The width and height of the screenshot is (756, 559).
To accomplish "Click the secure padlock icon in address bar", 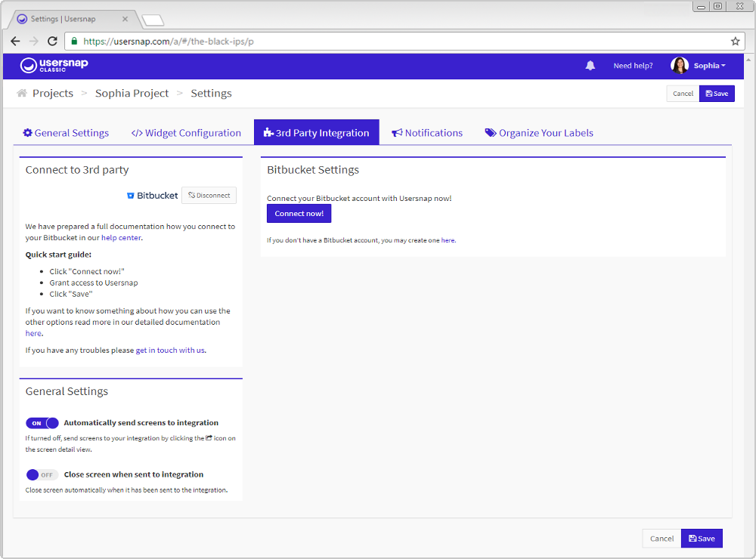I will [74, 41].
